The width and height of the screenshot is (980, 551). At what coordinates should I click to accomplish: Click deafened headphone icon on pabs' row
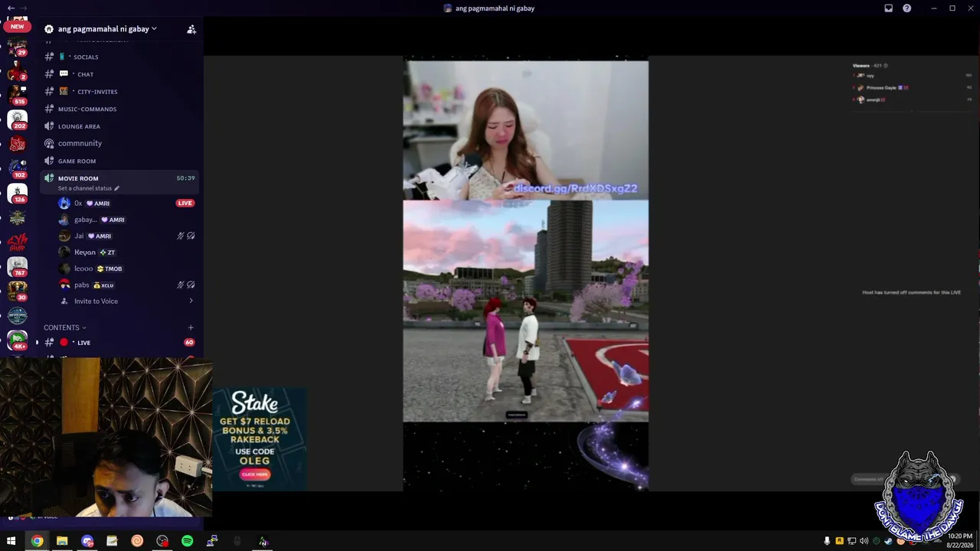click(x=191, y=285)
